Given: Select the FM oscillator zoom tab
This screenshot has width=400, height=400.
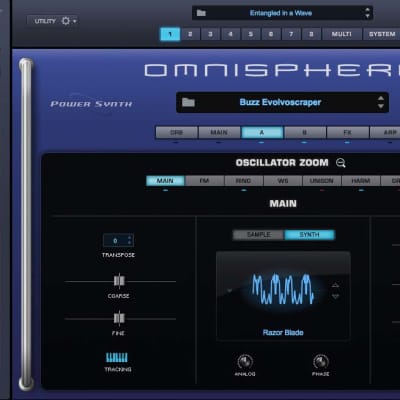Looking at the screenshot, I should click(204, 181).
